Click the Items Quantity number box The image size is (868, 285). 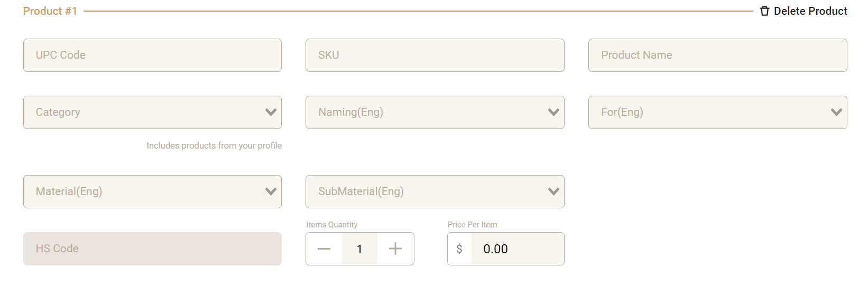click(359, 249)
